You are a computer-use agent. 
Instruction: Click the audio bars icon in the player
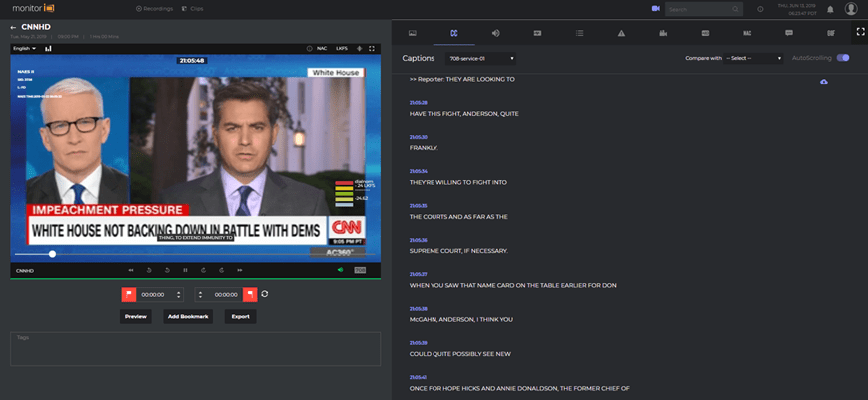(x=48, y=49)
